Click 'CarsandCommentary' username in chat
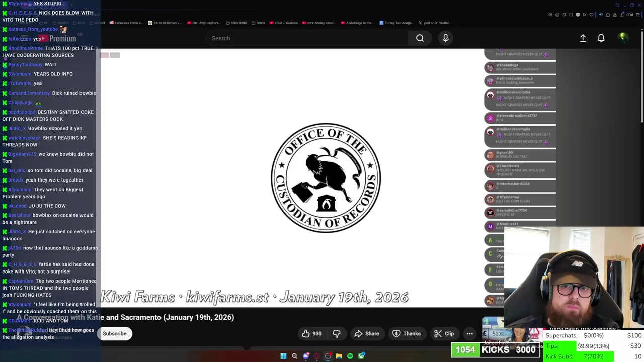644x362 pixels. 29,93
